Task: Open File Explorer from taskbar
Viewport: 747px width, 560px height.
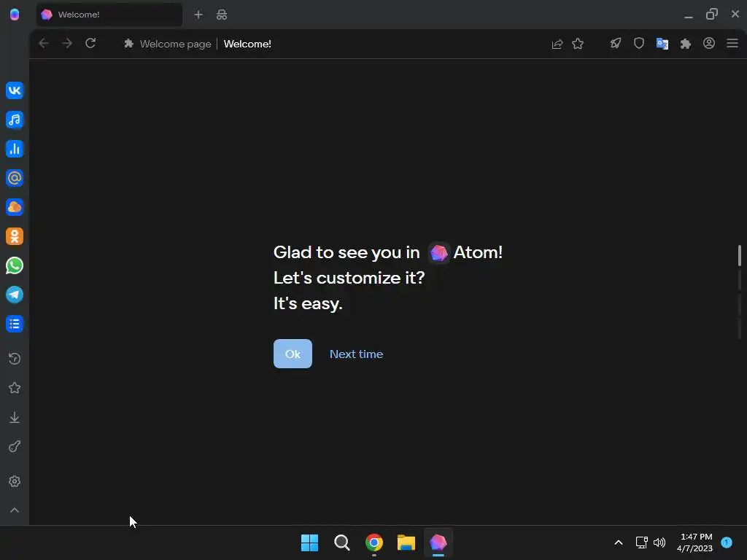Action: (406, 542)
